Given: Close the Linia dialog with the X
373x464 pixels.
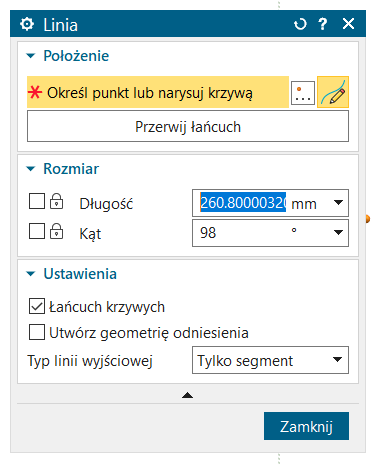Looking at the screenshot, I should click(348, 24).
